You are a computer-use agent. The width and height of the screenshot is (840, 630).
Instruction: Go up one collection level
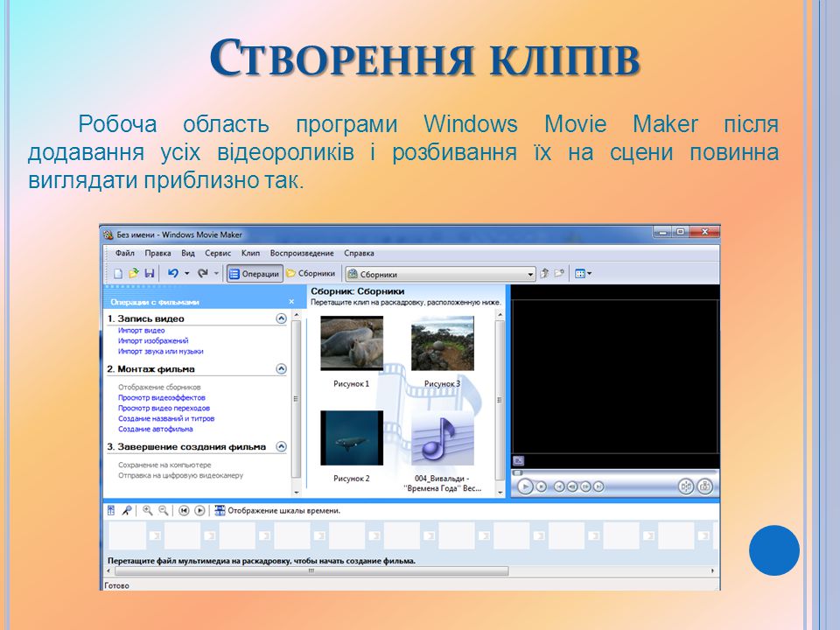[543, 274]
